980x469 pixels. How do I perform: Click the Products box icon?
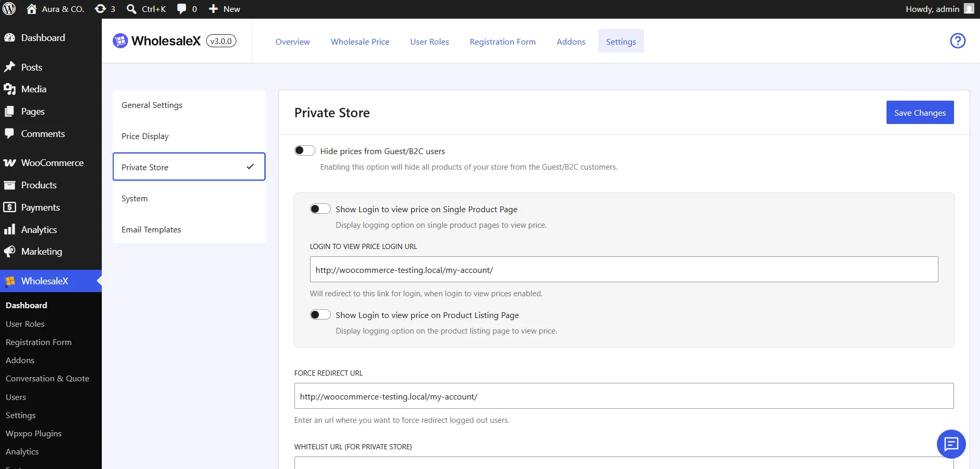9,185
